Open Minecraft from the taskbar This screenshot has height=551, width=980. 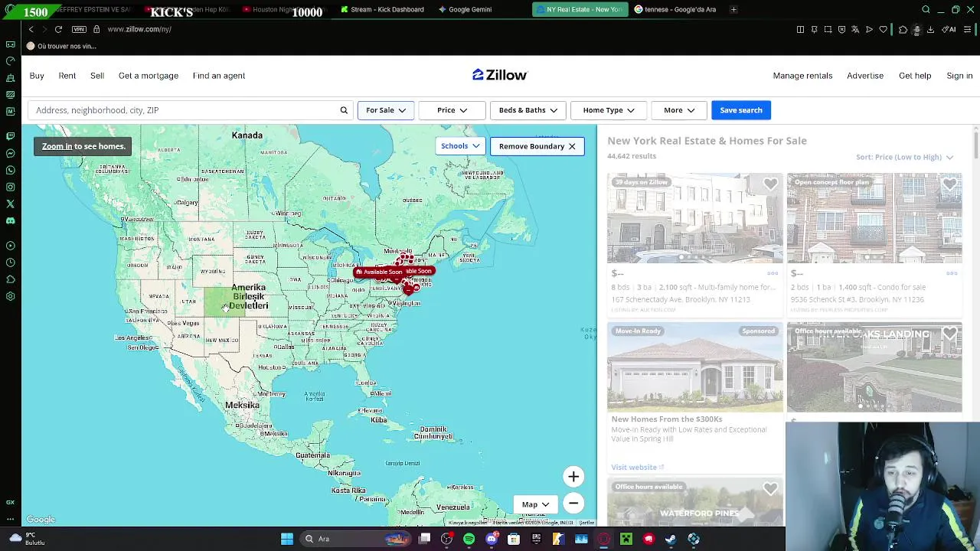coord(626,539)
